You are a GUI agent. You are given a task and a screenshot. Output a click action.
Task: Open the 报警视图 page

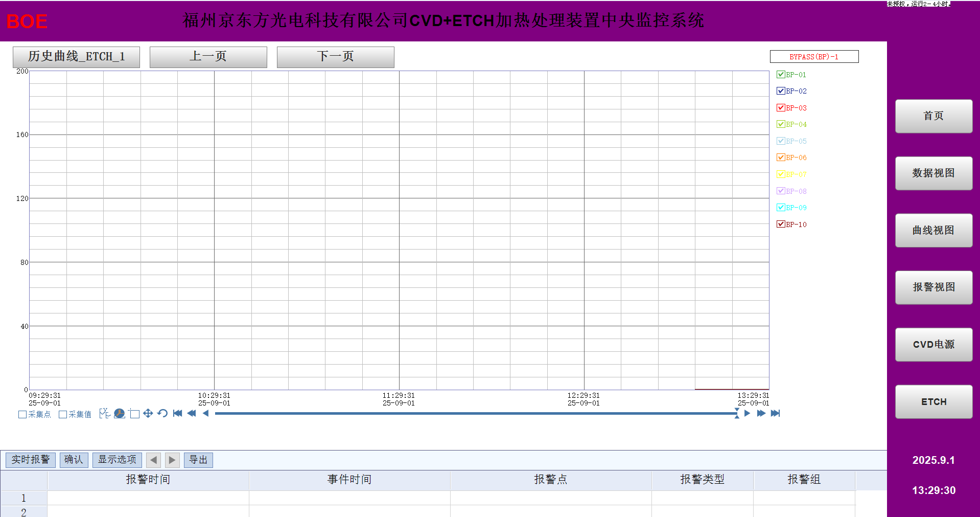(x=933, y=287)
